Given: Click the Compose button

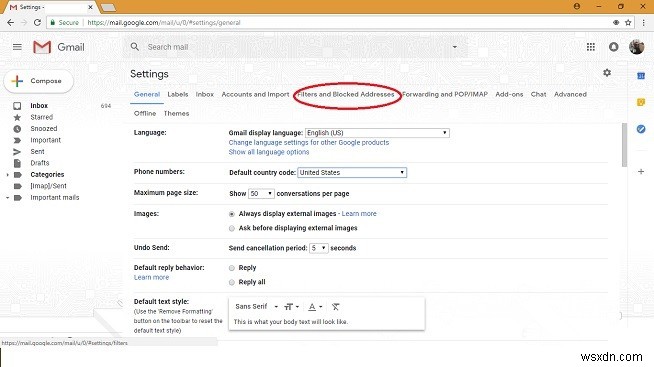Looking at the screenshot, I should coord(39,81).
